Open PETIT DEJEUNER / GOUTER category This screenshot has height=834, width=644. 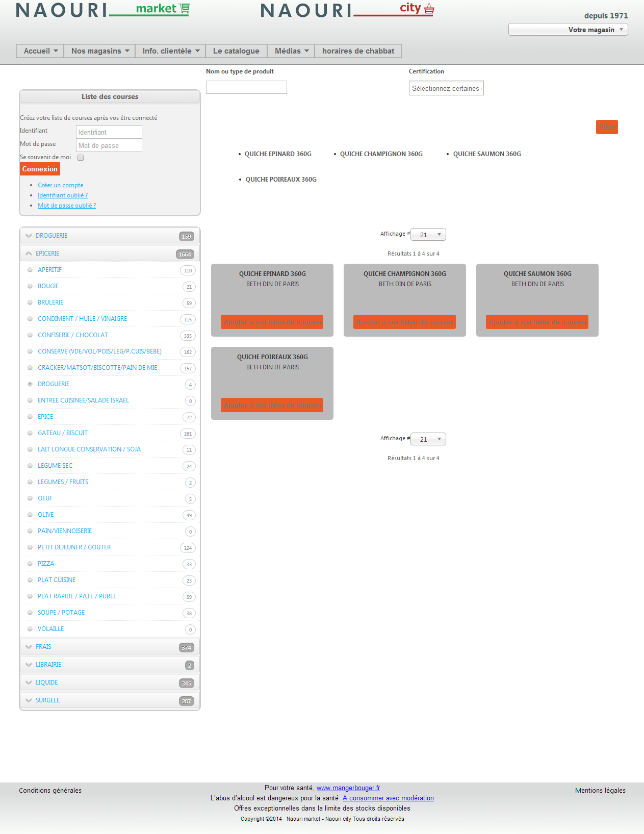click(74, 547)
